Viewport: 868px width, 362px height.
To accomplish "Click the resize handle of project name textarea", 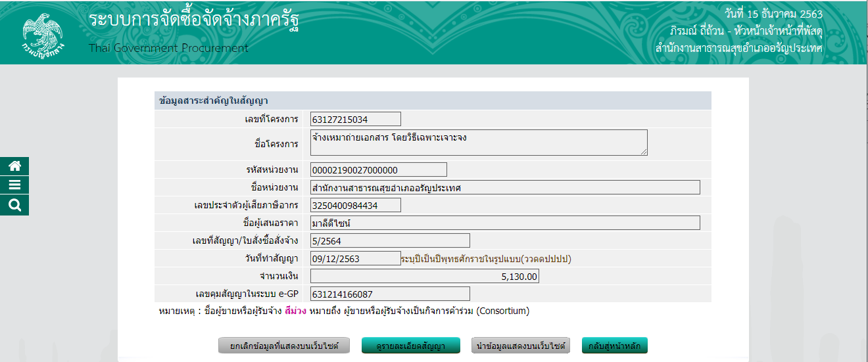I will click(644, 152).
